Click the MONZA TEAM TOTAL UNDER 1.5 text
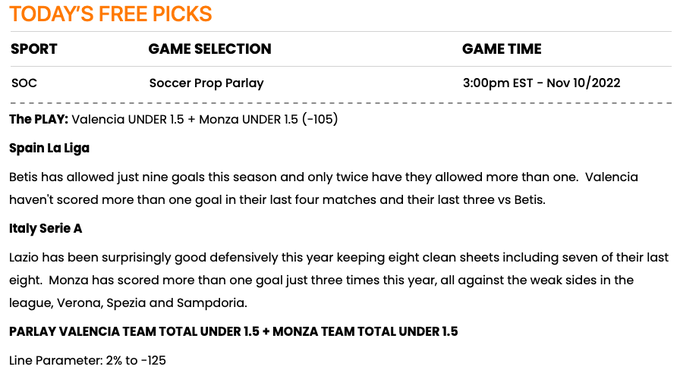This screenshot has width=680, height=373. coord(365,332)
